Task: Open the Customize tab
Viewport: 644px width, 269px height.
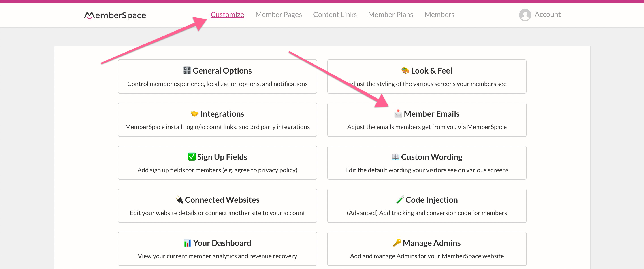Action: pos(227,15)
